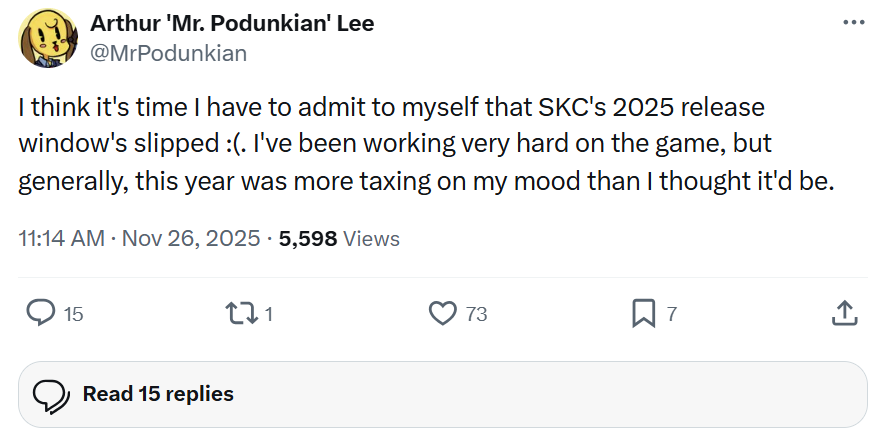
Task: Click the repost count 1
Action: tap(269, 314)
